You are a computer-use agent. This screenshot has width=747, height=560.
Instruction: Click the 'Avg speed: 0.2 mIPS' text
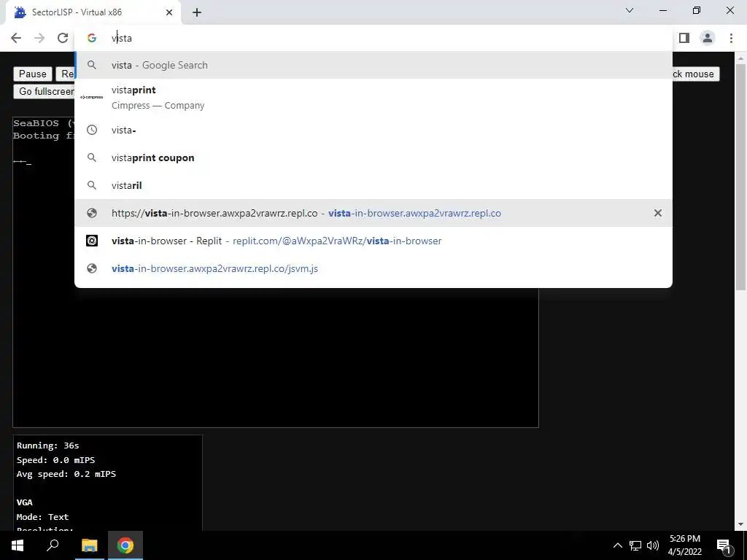[x=66, y=474]
